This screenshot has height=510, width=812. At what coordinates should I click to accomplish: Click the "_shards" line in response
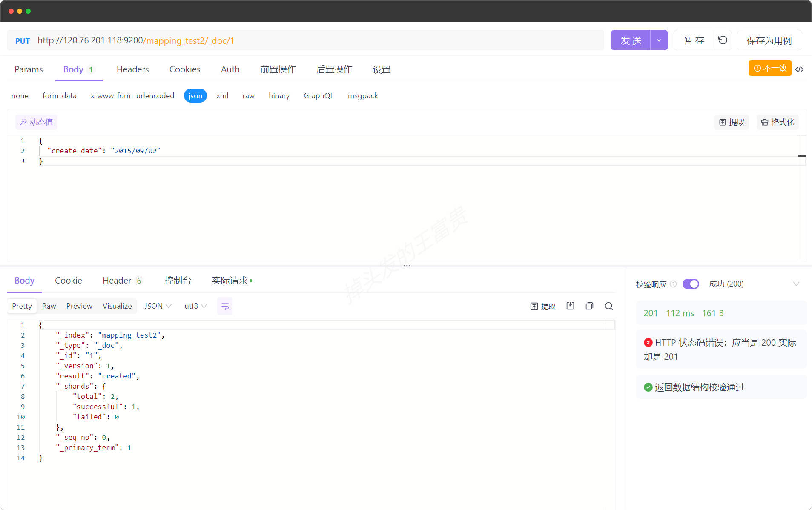pos(81,386)
